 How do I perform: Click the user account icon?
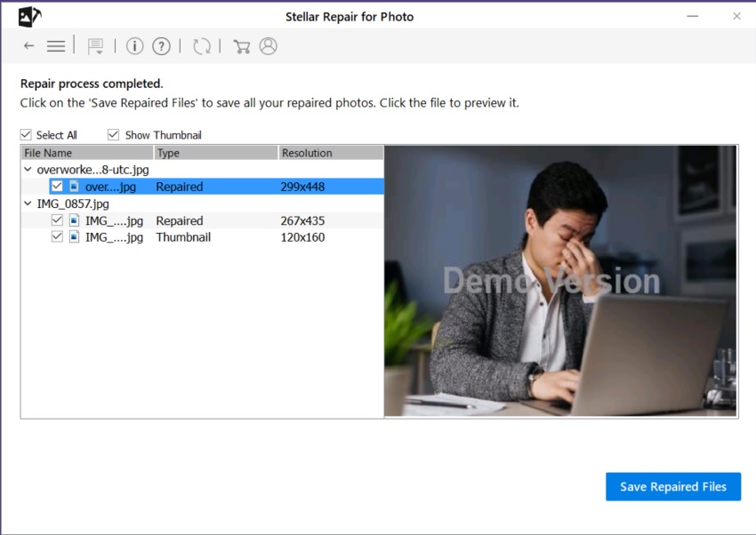point(268,46)
